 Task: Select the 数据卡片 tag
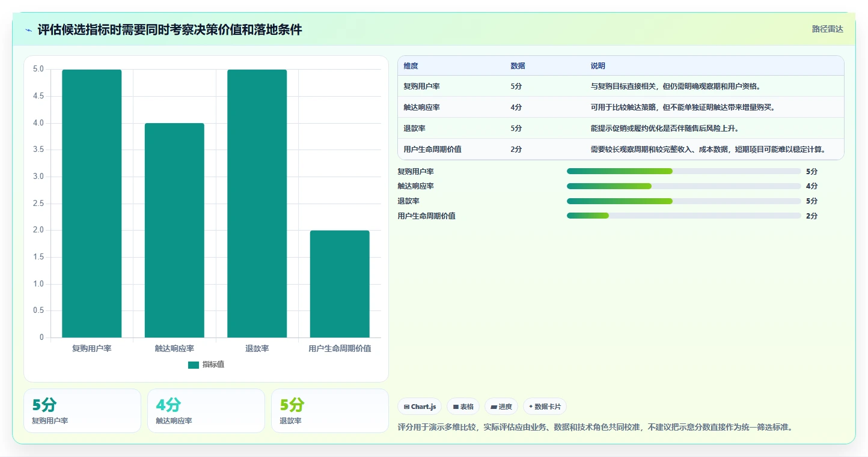click(x=545, y=407)
